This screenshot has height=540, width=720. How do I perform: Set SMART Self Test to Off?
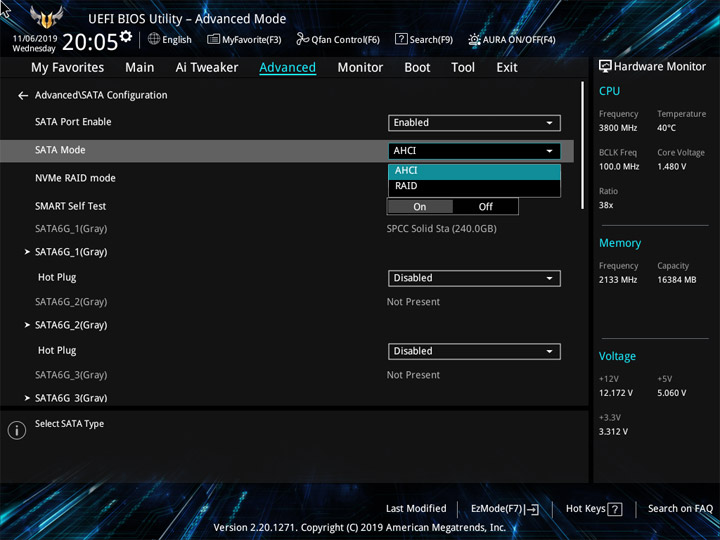[485, 207]
